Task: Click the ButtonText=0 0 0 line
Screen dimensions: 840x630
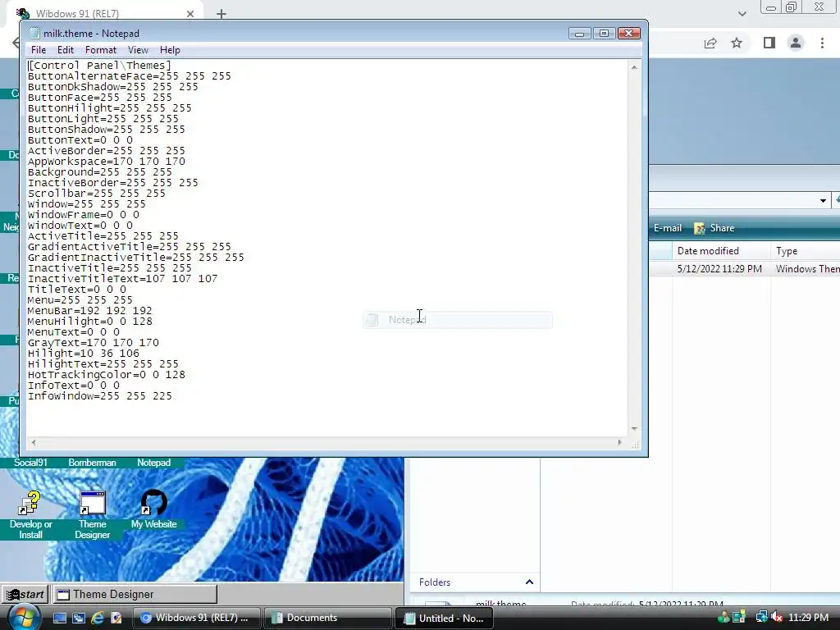Action: (x=80, y=140)
